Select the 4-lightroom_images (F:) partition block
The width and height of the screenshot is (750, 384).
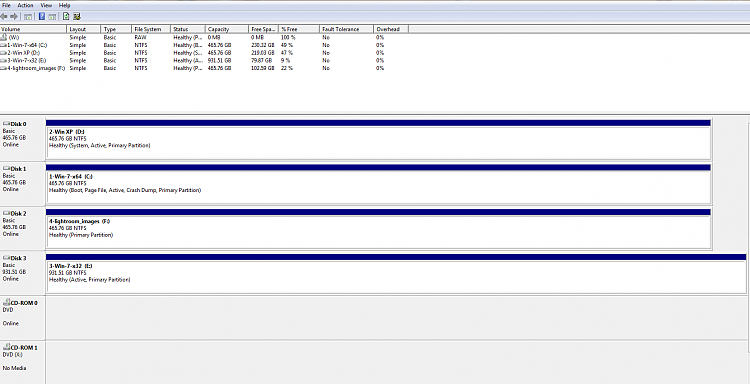pyautogui.click(x=378, y=229)
